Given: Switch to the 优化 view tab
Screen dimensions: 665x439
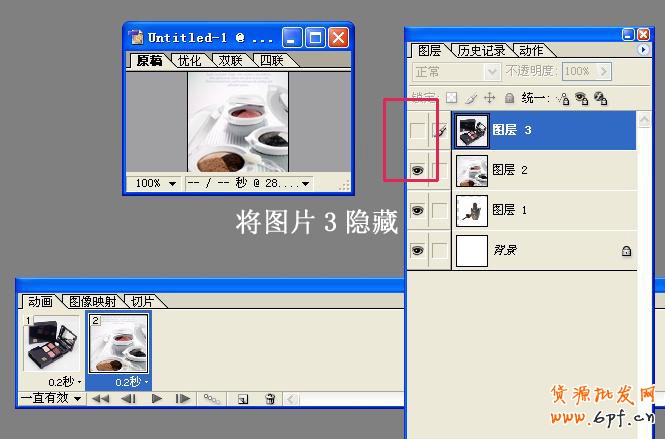Looking at the screenshot, I should [189, 61].
